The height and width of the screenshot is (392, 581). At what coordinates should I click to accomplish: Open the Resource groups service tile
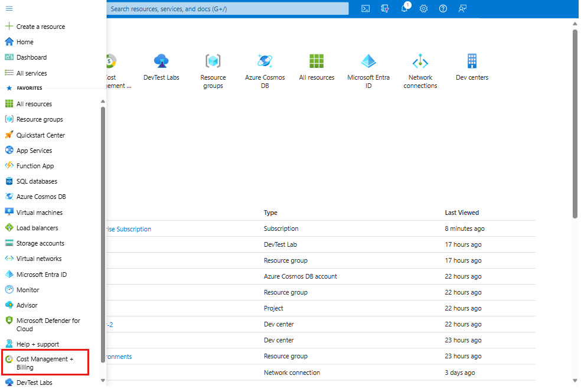[213, 67]
